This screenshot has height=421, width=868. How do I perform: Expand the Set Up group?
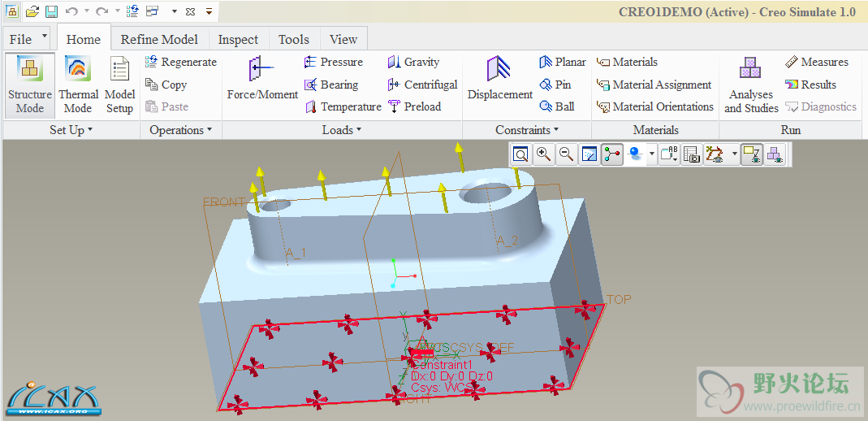click(x=71, y=130)
